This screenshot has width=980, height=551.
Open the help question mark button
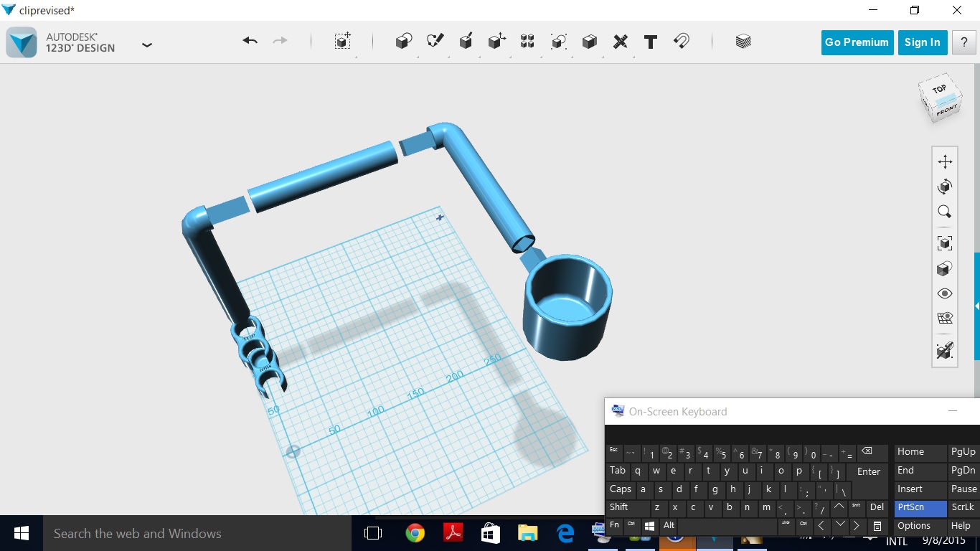point(963,42)
